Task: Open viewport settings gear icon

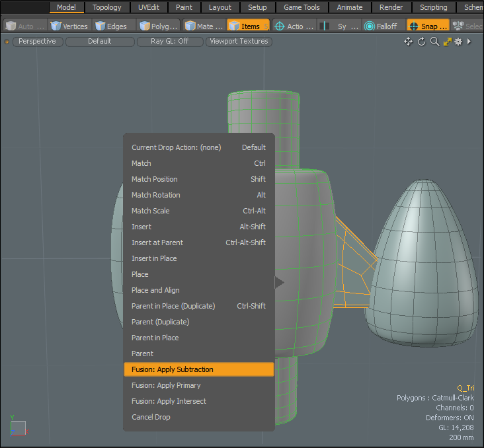Action: tap(458, 42)
